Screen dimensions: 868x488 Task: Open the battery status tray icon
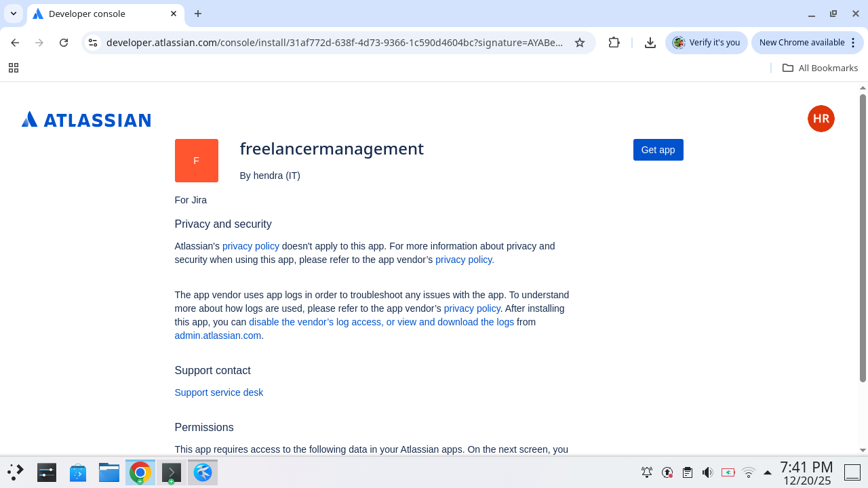coord(728,472)
